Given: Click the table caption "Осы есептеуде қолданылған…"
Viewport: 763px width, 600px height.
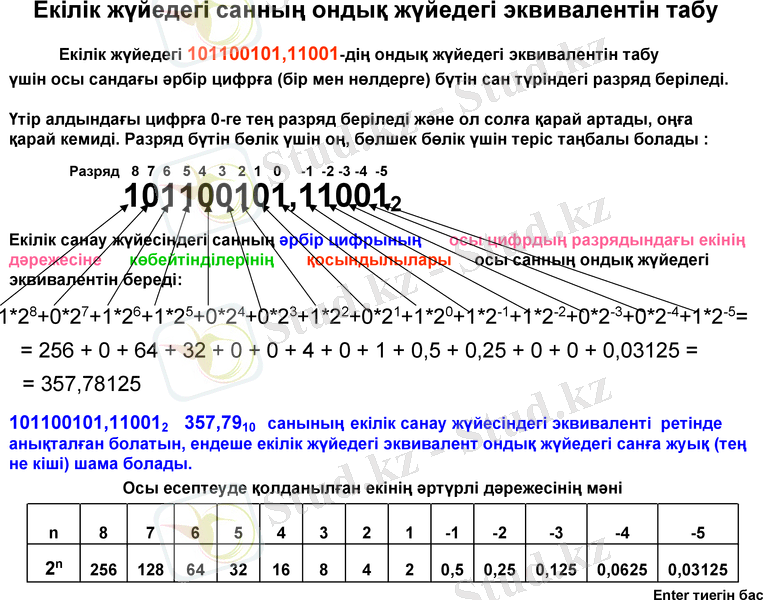Looking at the screenshot, I should (x=372, y=488).
